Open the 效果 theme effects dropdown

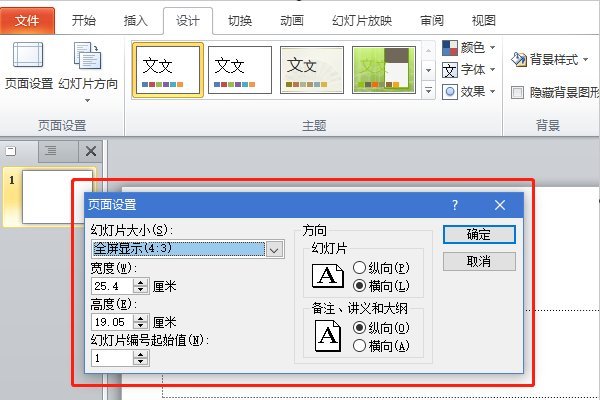pos(469,92)
